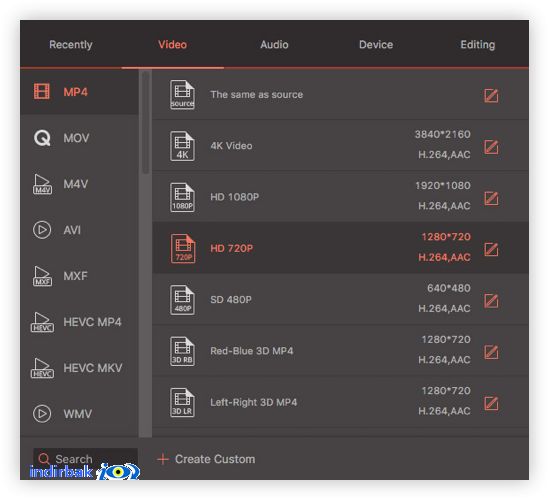Screen dimensions: 549x500
Task: Choose the AVI format label
Action: 72,230
